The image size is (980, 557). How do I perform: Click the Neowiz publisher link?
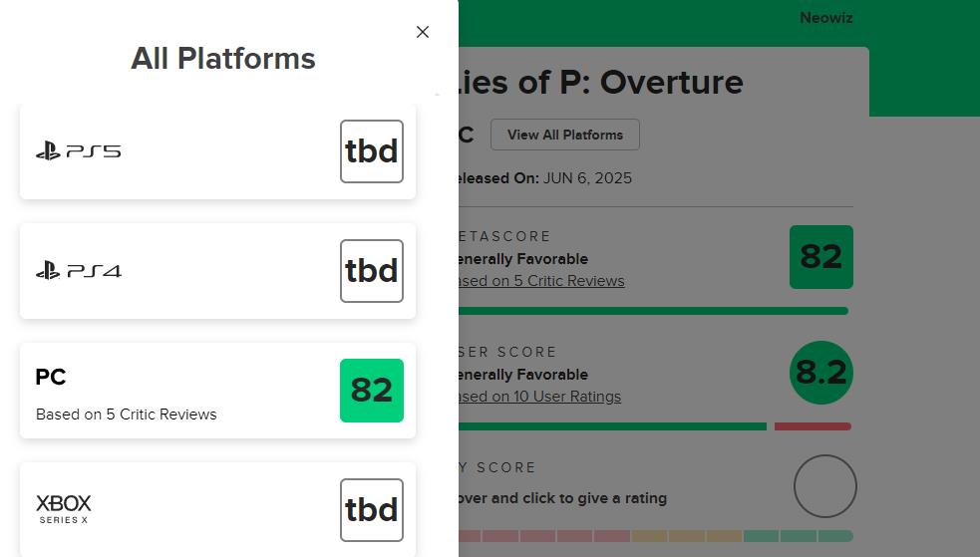[x=825, y=18]
